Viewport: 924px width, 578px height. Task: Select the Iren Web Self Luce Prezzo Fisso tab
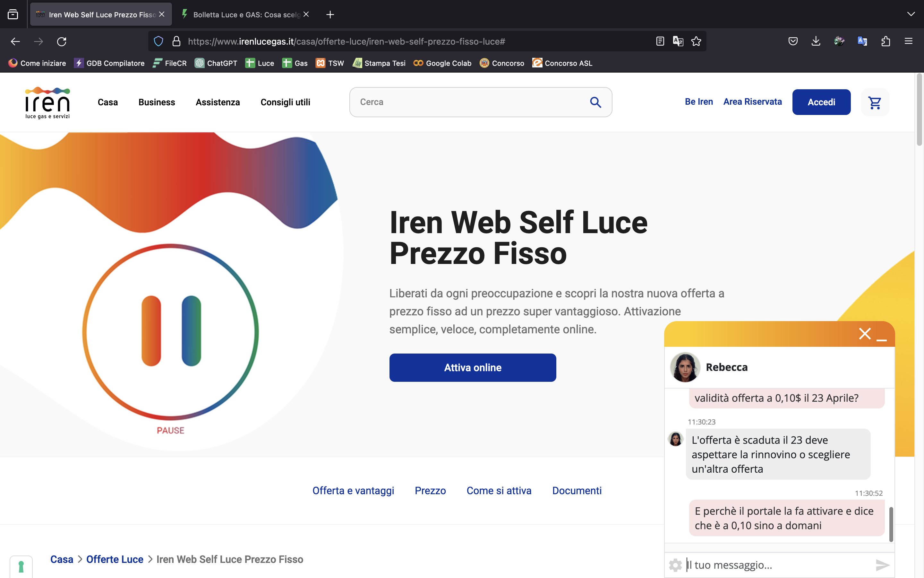[x=101, y=14]
